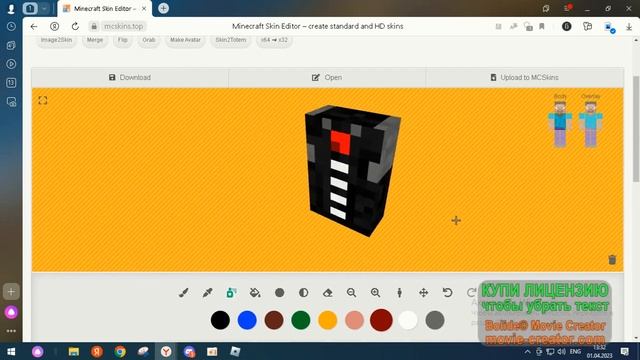Redo the undone edit
The image size is (640, 360).
[x=471, y=293]
